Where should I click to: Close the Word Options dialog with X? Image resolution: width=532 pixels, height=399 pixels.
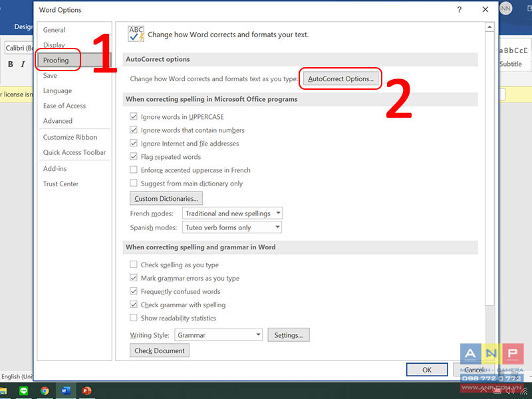pyautogui.click(x=485, y=9)
